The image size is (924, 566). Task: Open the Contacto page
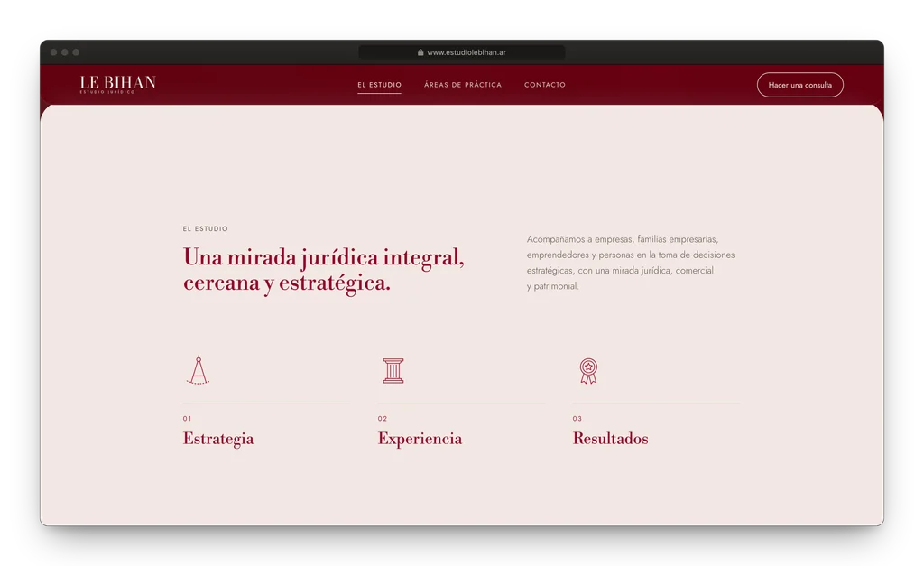point(545,85)
